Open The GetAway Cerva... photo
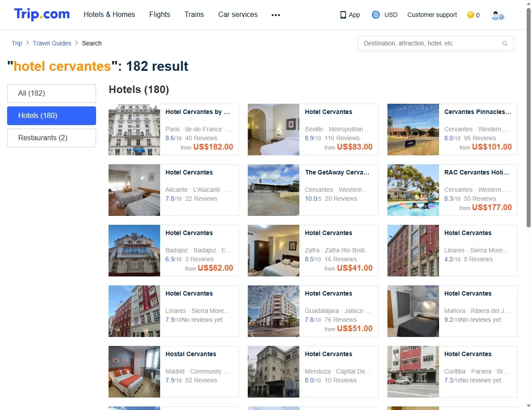 pyautogui.click(x=274, y=190)
